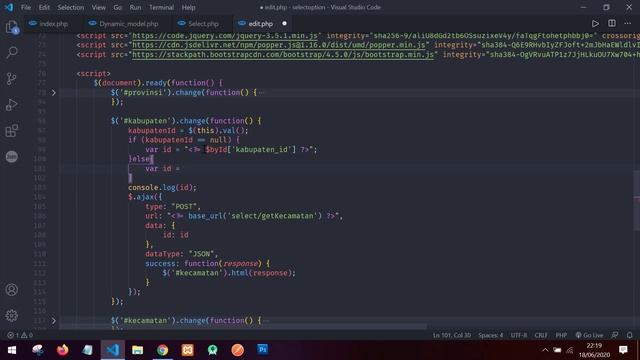
Task: Expand folded #provinsi change function
Action: (53, 93)
